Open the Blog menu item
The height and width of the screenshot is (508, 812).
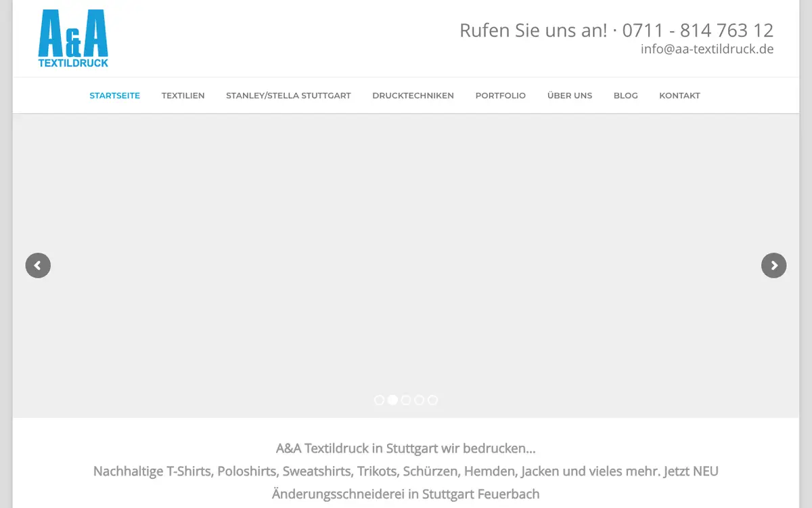point(626,96)
